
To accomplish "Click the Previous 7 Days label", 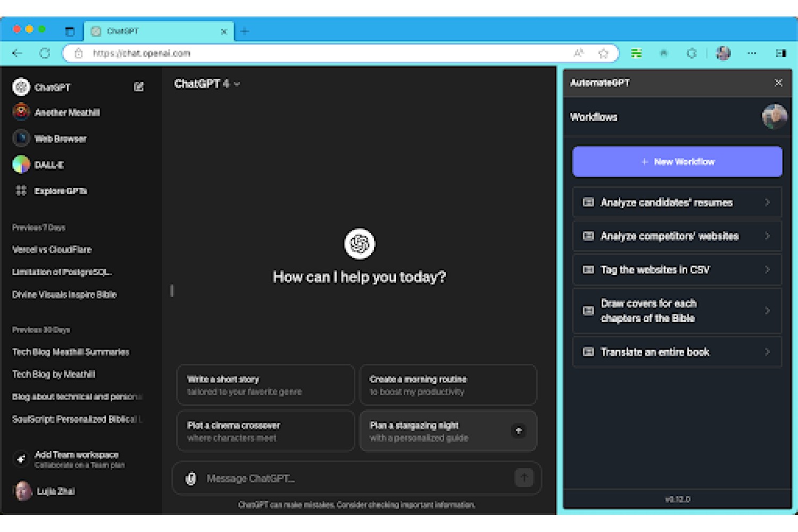I will click(39, 227).
